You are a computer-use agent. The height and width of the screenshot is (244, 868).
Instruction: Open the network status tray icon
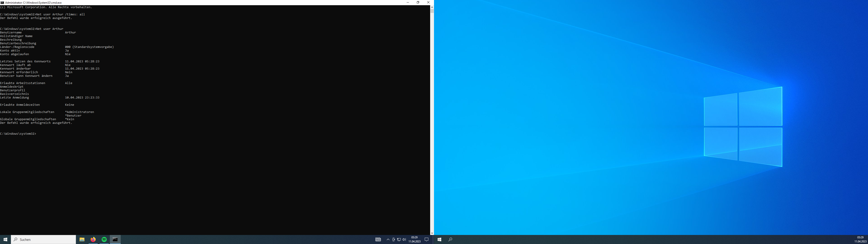pos(399,240)
